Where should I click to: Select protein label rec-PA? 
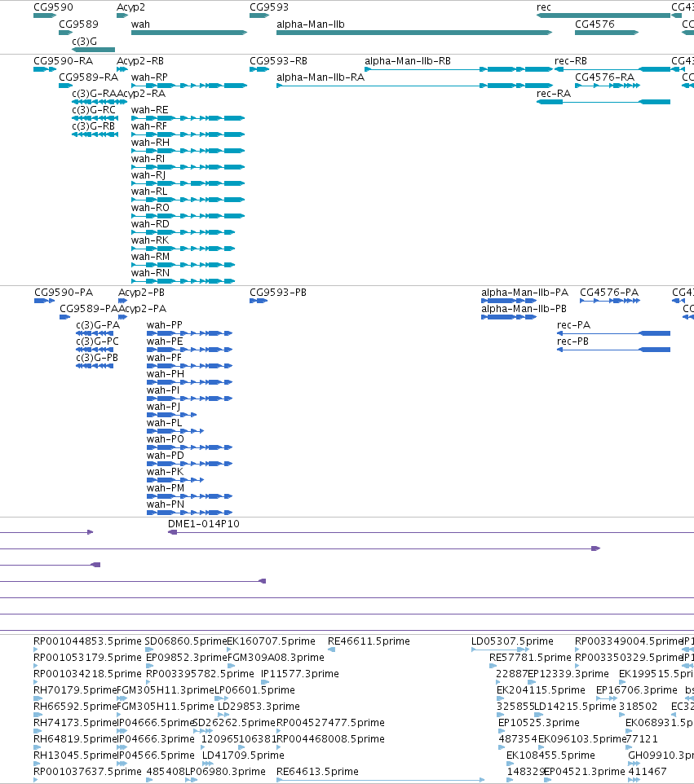click(573, 325)
